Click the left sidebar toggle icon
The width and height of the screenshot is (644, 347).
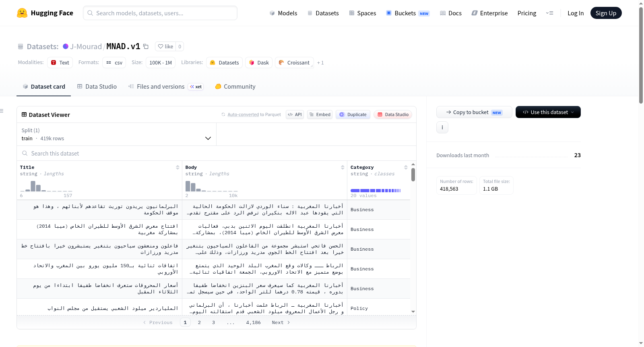click(x=2, y=111)
